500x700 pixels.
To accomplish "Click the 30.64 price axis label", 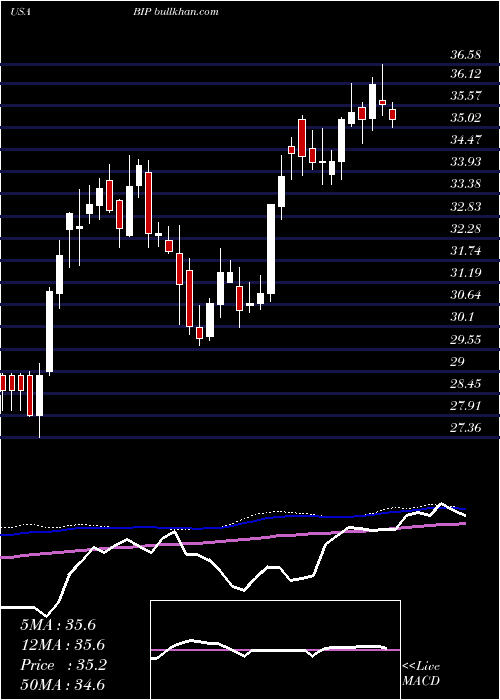I will click(x=466, y=295).
